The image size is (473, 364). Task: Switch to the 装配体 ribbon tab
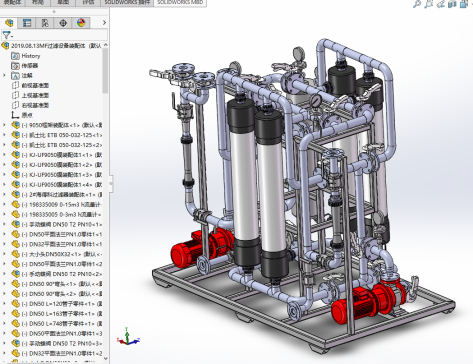(13, 2)
